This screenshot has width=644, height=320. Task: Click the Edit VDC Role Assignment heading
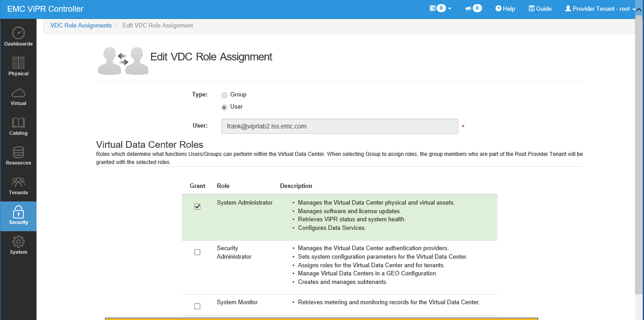coord(211,57)
